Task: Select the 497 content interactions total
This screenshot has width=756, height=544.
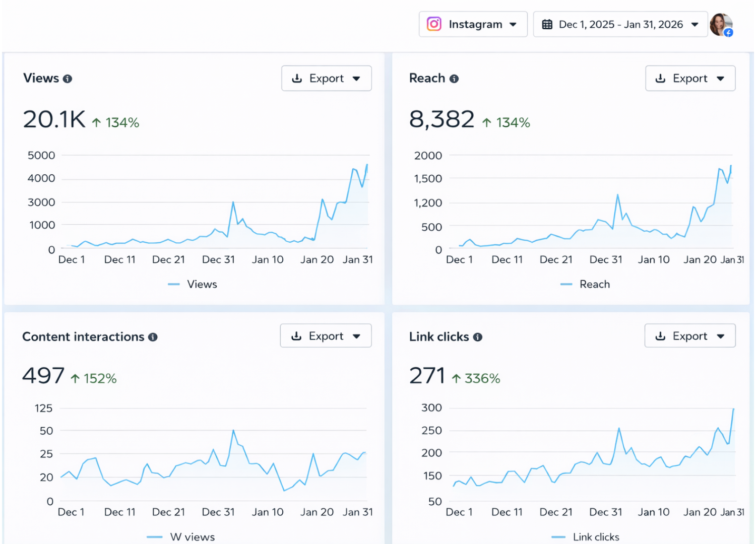Action: tap(43, 376)
